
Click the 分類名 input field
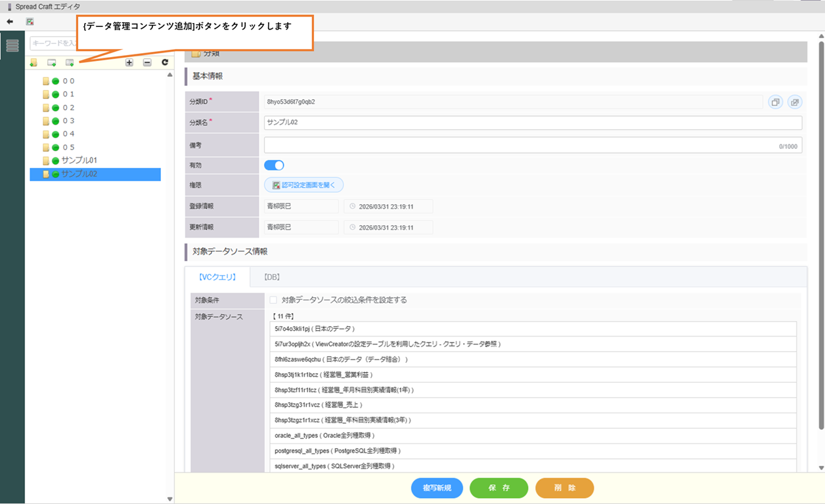[532, 123]
